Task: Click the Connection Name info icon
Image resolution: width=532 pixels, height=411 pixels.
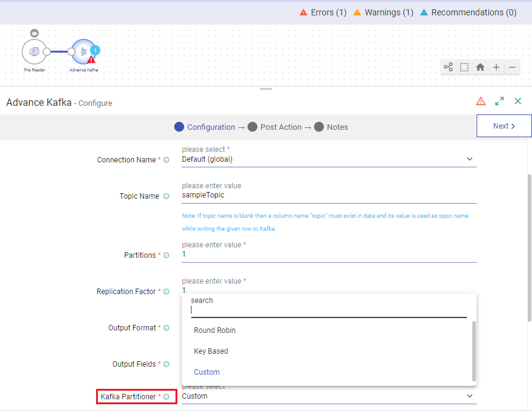Action: 166,160
